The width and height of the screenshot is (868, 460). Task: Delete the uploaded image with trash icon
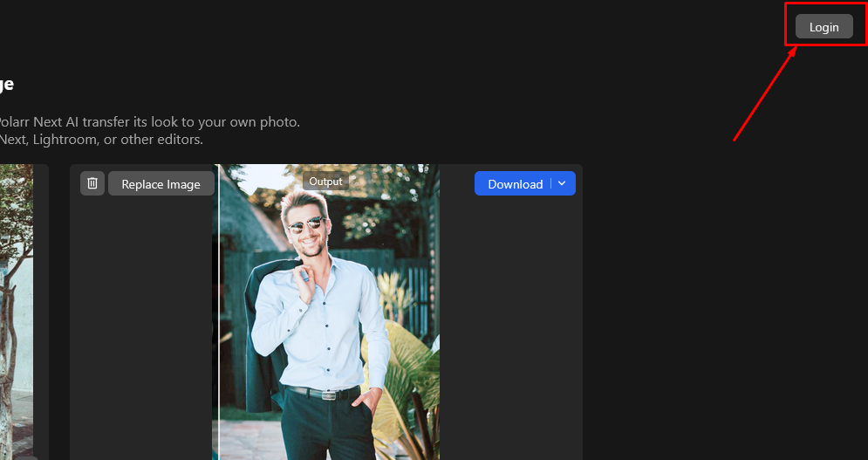(92, 183)
